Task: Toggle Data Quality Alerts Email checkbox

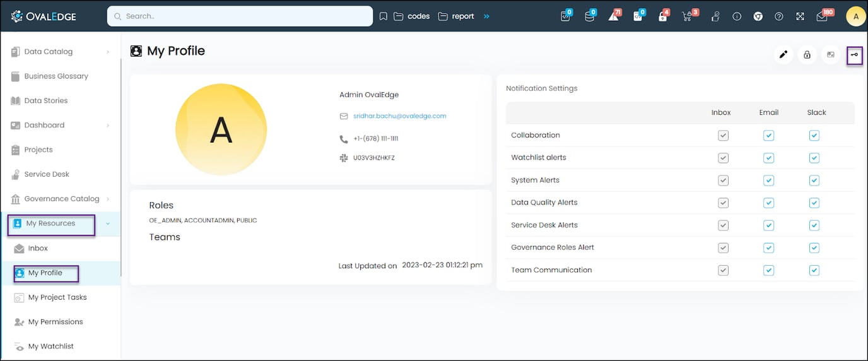Action: click(768, 203)
